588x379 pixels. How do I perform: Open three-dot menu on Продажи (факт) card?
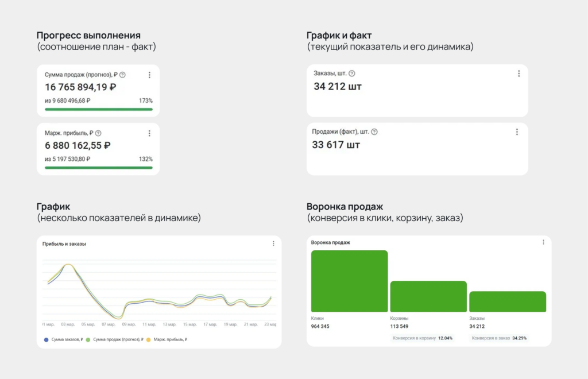pyautogui.click(x=517, y=132)
